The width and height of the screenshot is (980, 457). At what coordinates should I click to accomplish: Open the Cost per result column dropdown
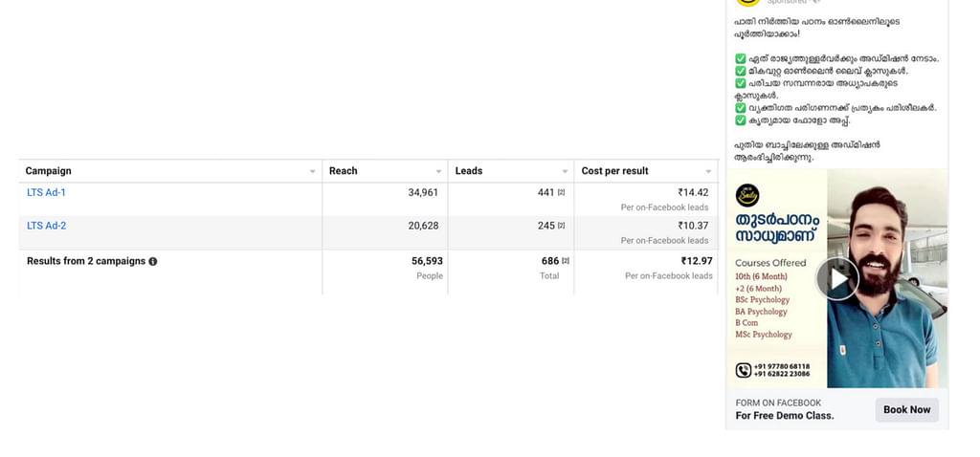tap(709, 172)
